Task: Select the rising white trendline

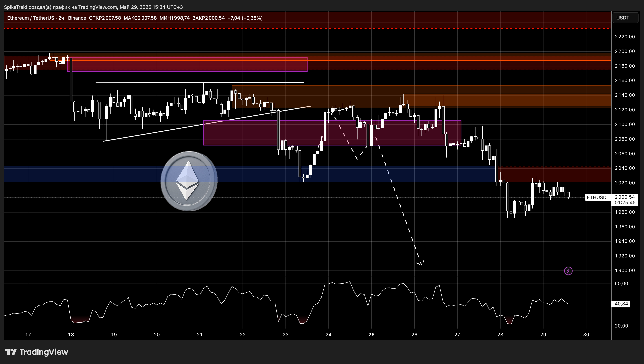Action: [207, 123]
